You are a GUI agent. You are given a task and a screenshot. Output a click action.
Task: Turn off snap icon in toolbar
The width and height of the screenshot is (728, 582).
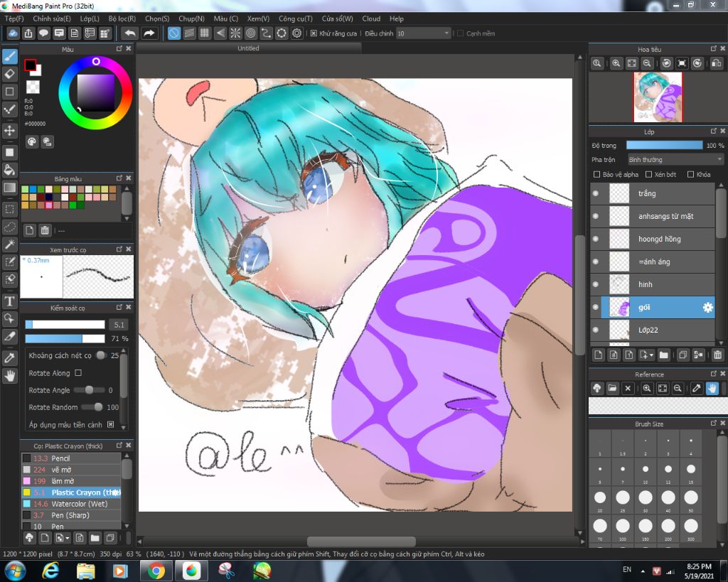click(174, 33)
